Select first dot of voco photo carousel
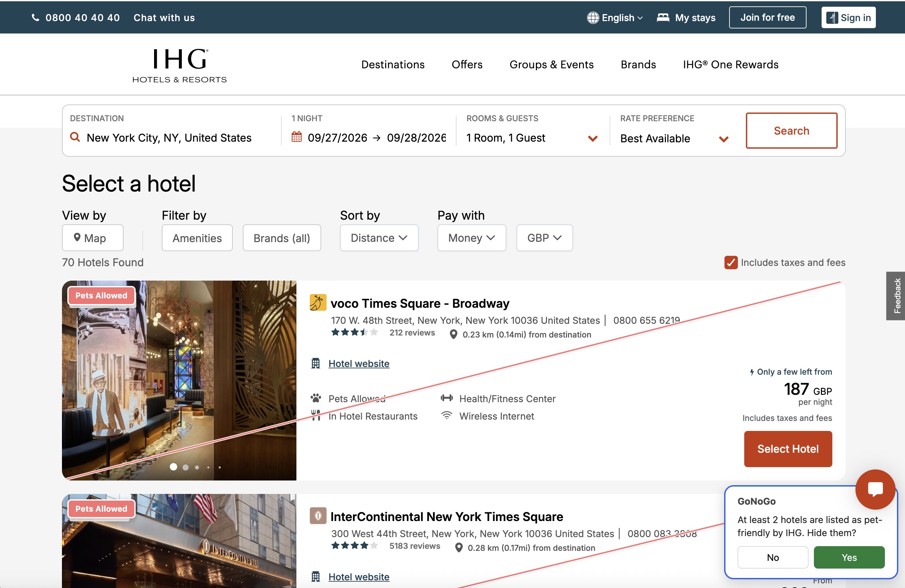This screenshot has width=905, height=588. (x=173, y=467)
